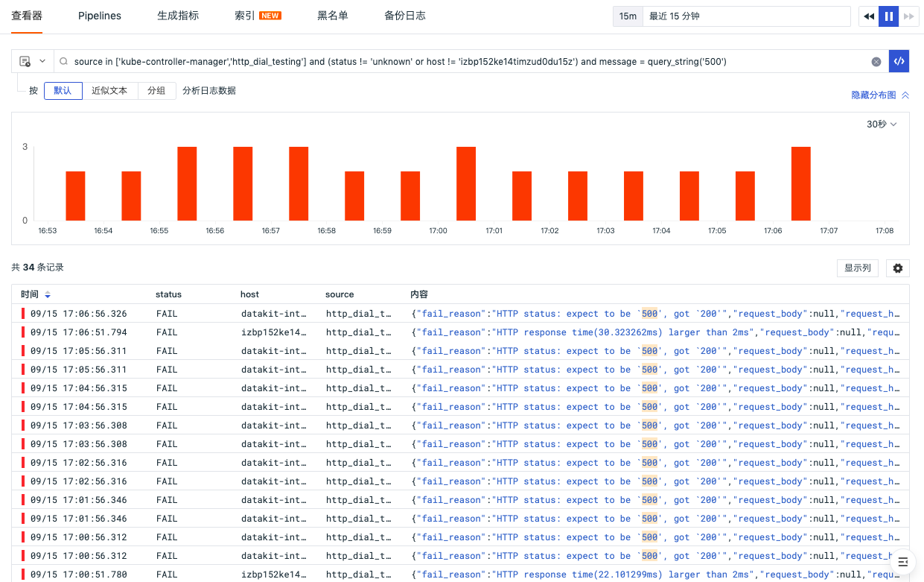
Task: Click the chart bar at 17:06
Action: click(801, 183)
